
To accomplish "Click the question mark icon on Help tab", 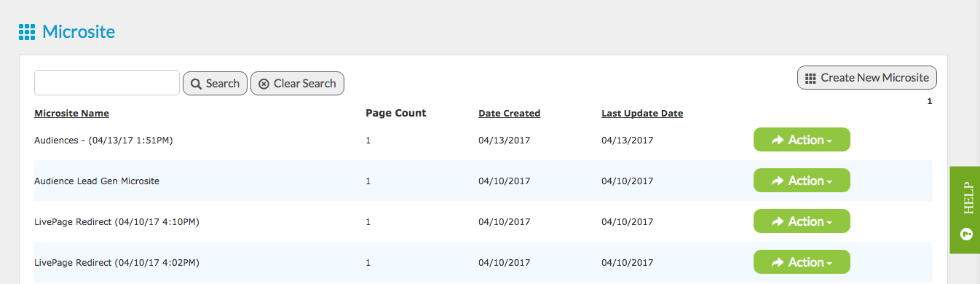I will (967, 234).
